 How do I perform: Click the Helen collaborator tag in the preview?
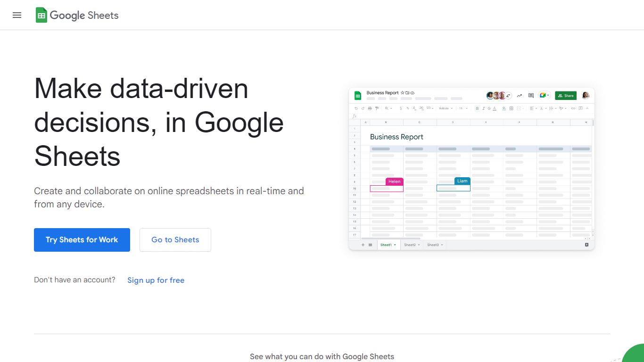click(395, 181)
